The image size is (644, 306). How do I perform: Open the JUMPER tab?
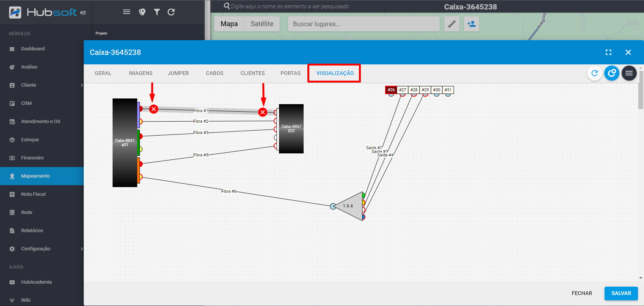point(178,73)
